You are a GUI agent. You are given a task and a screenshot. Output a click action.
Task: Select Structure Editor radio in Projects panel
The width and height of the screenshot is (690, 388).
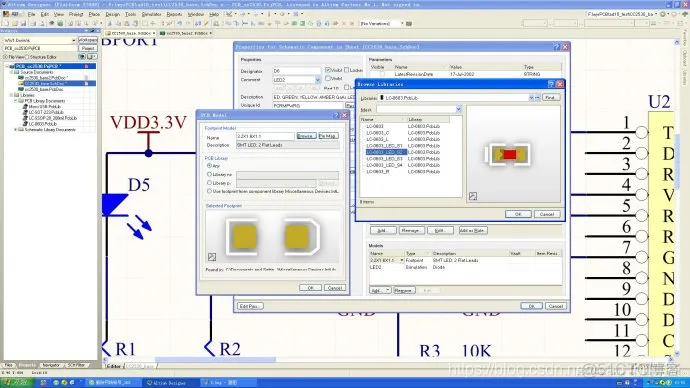tap(27, 57)
